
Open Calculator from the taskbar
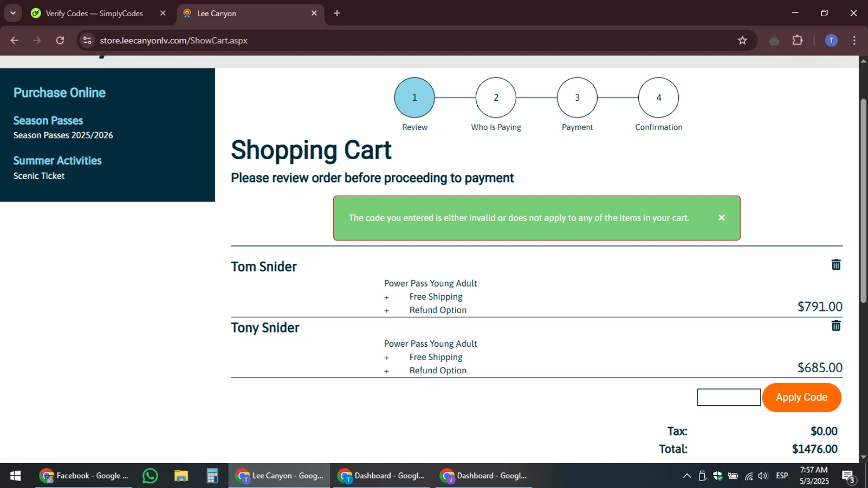pyautogui.click(x=212, y=476)
